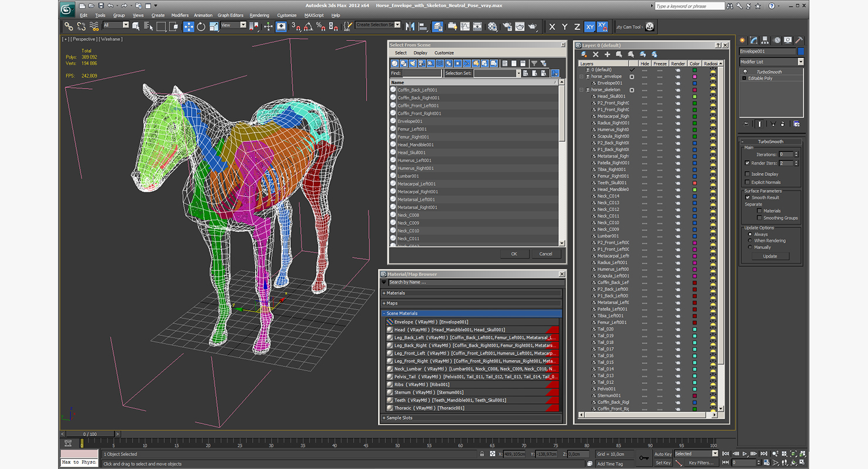Click the Mirror tool icon
868x469 pixels.
tap(409, 26)
